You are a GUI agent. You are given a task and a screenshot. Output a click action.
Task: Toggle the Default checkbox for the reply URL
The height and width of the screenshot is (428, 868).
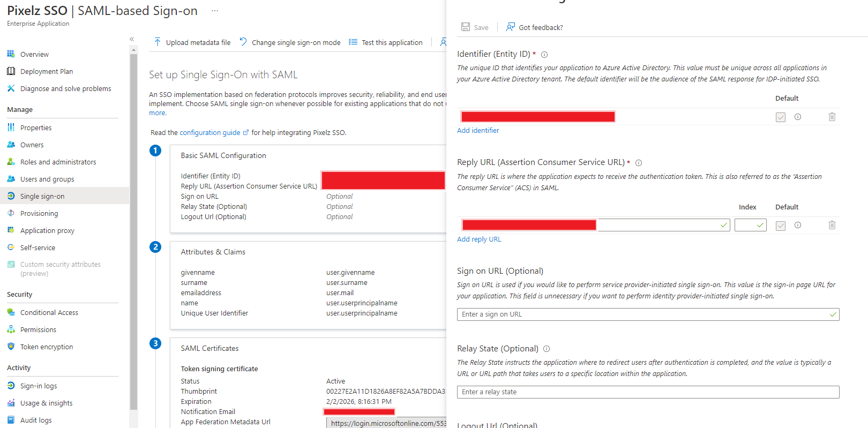[781, 226]
